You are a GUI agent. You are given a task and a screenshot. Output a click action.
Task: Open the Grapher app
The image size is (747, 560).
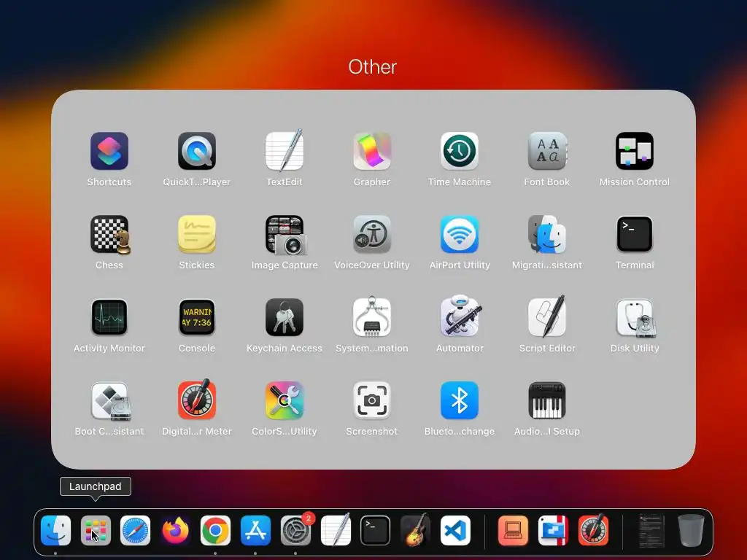[x=372, y=152]
